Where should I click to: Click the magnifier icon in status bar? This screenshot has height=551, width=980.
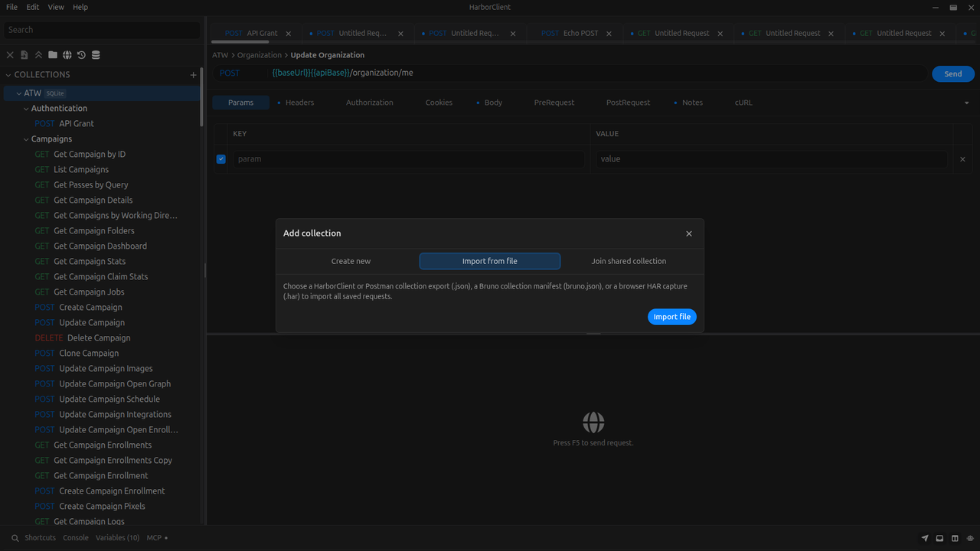(15, 538)
